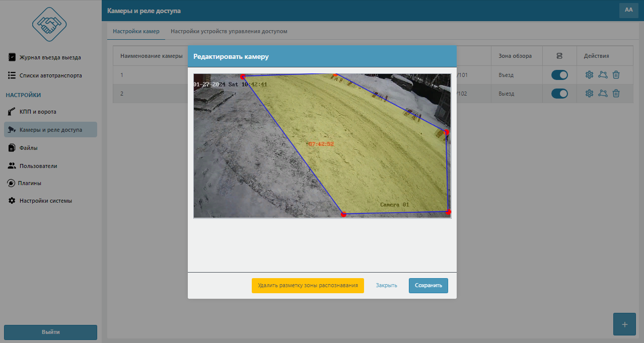Open zone polygon editor for camera 2
644x343 pixels.
[603, 94]
